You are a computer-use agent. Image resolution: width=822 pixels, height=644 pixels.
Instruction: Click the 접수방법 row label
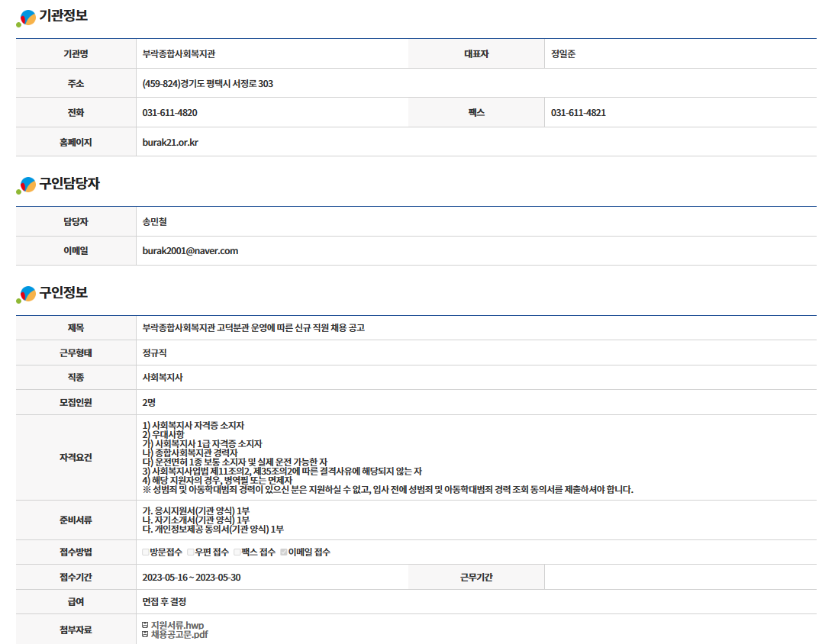tap(76, 552)
